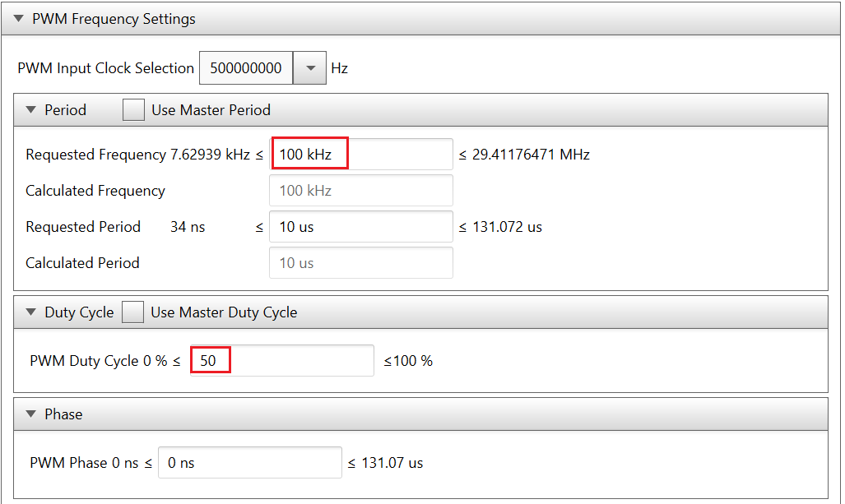Collapse the Duty Cycle section arrow
Image resolution: width=845 pixels, height=504 pixels.
31,312
